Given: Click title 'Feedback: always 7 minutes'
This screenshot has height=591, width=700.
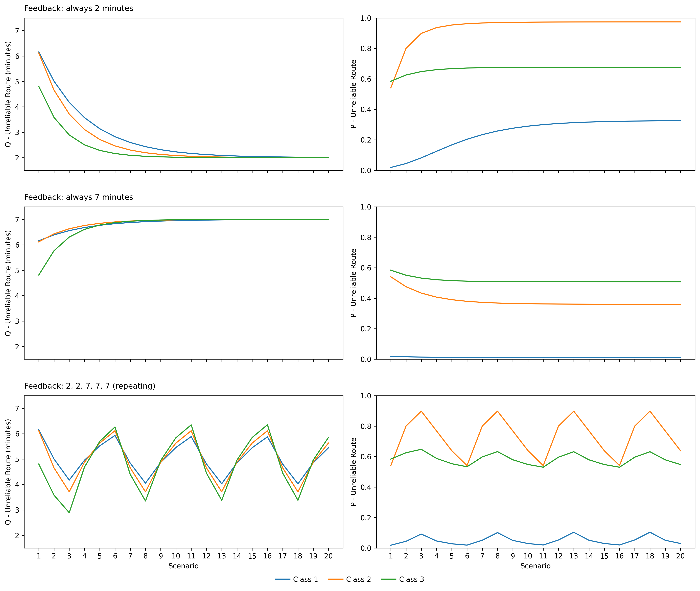Looking at the screenshot, I should [78, 197].
